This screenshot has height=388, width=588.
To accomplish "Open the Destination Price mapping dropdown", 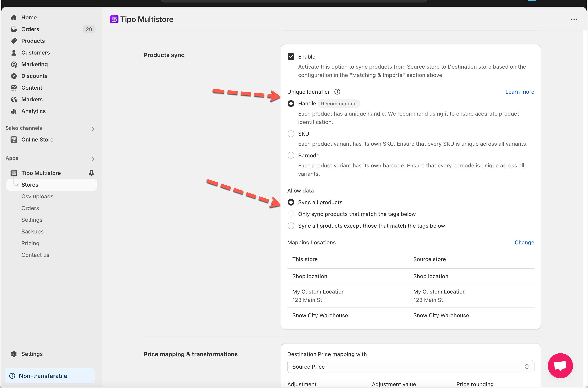I will pyautogui.click(x=410, y=366).
